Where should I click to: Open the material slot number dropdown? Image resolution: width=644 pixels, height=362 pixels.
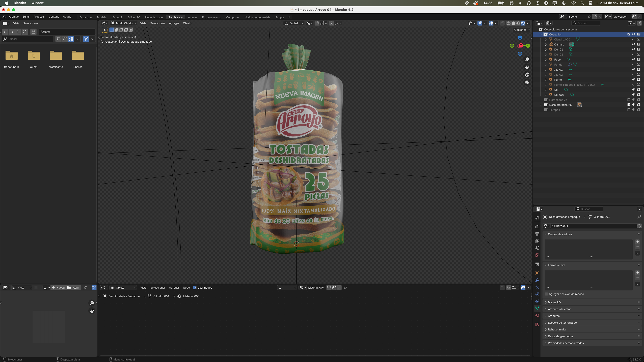(x=287, y=288)
